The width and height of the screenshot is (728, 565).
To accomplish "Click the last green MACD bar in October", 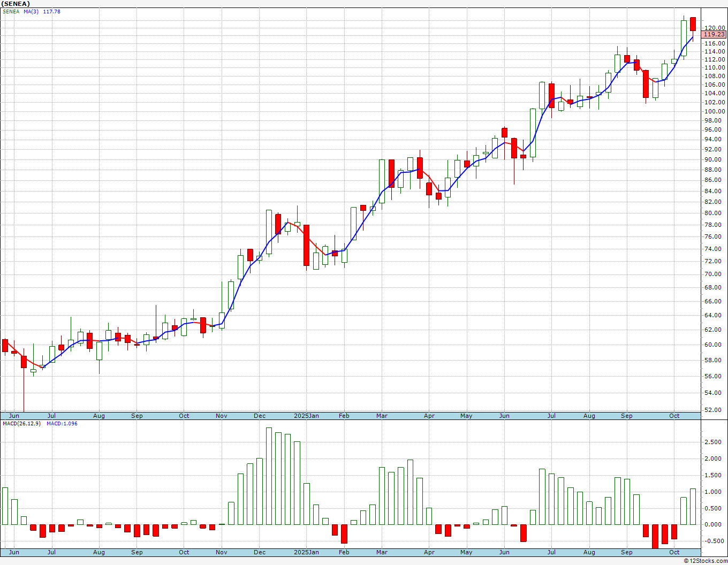I will [x=693, y=507].
